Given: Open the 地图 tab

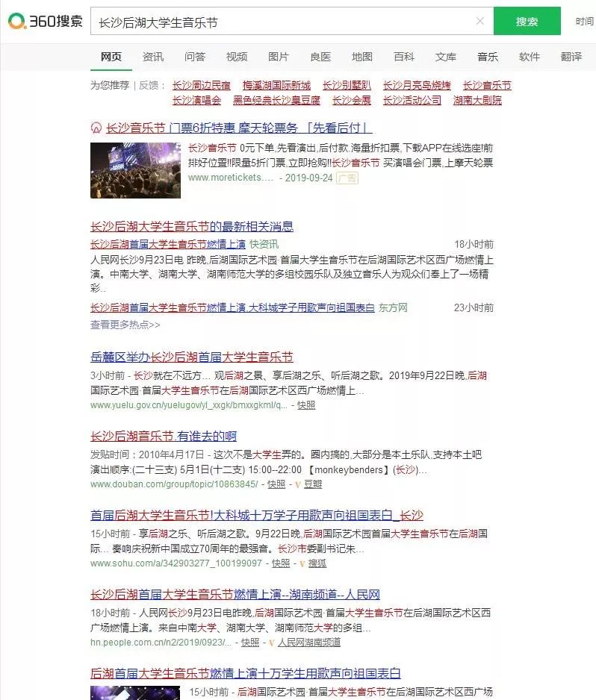Looking at the screenshot, I should coord(362,57).
